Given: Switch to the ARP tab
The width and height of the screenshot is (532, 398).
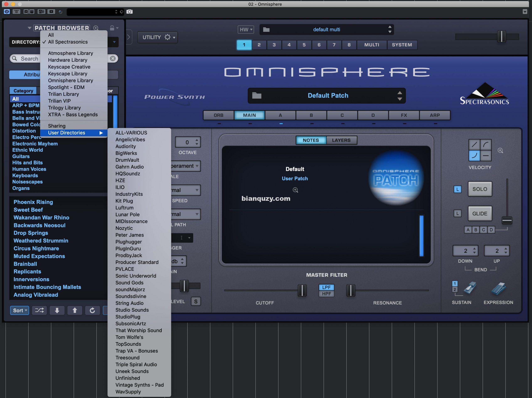Looking at the screenshot, I should 435,115.
